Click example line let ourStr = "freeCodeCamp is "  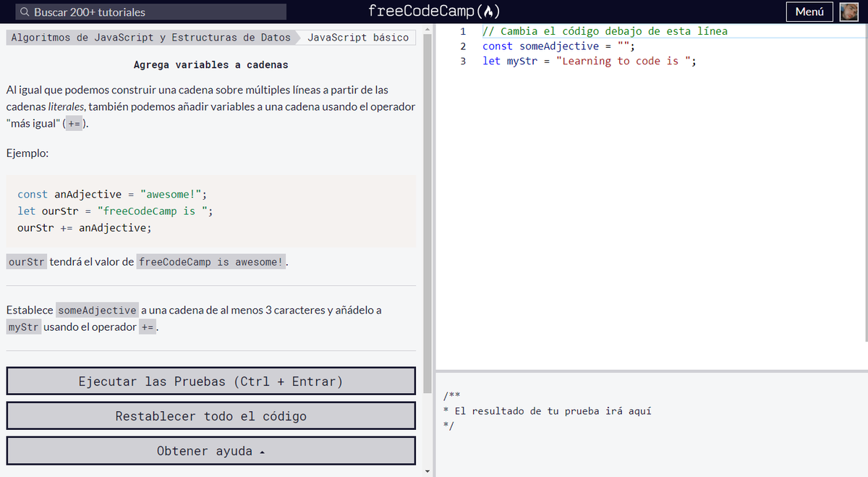115,211
